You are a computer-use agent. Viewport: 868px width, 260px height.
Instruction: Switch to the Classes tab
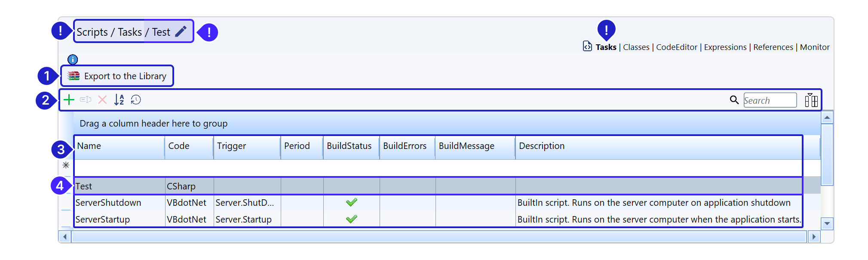tap(636, 47)
